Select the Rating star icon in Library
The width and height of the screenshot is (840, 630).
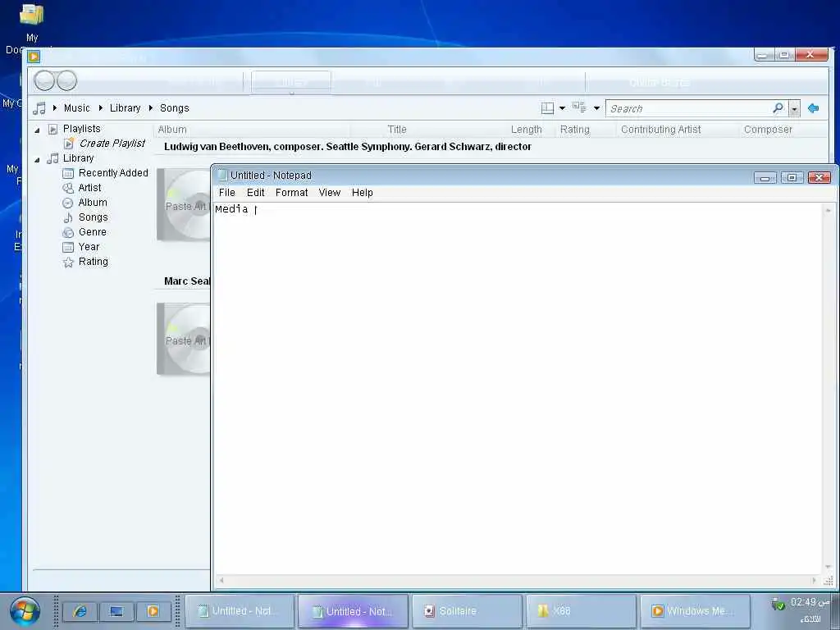(x=68, y=262)
